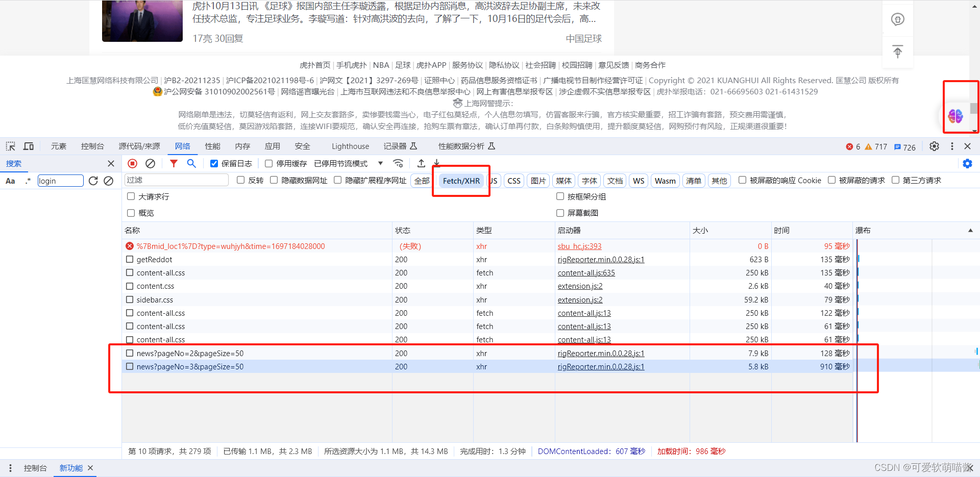Click the warnings count badge 717
The width and height of the screenshot is (980, 477).
pyautogui.click(x=876, y=147)
